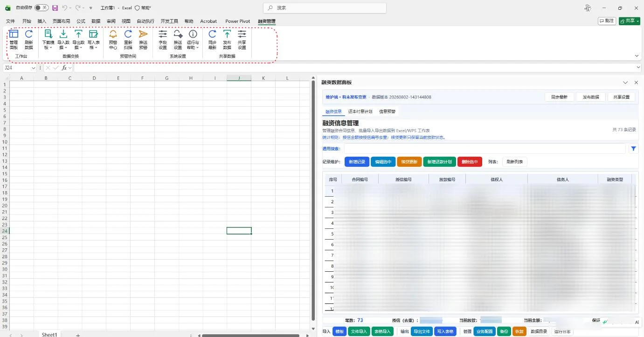Close the 融资数据面板 task pane
Screen dimensions: 644x337
[x=636, y=83]
